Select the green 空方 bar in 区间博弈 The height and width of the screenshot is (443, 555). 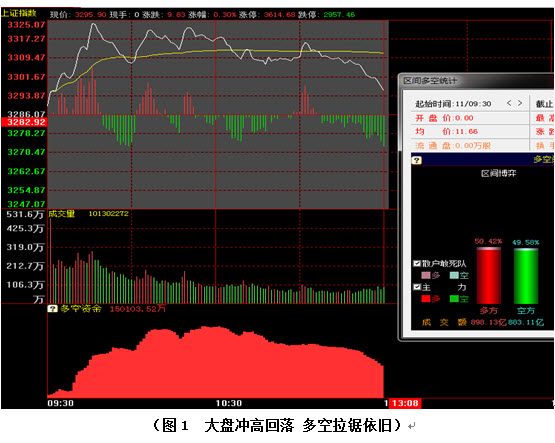point(526,276)
